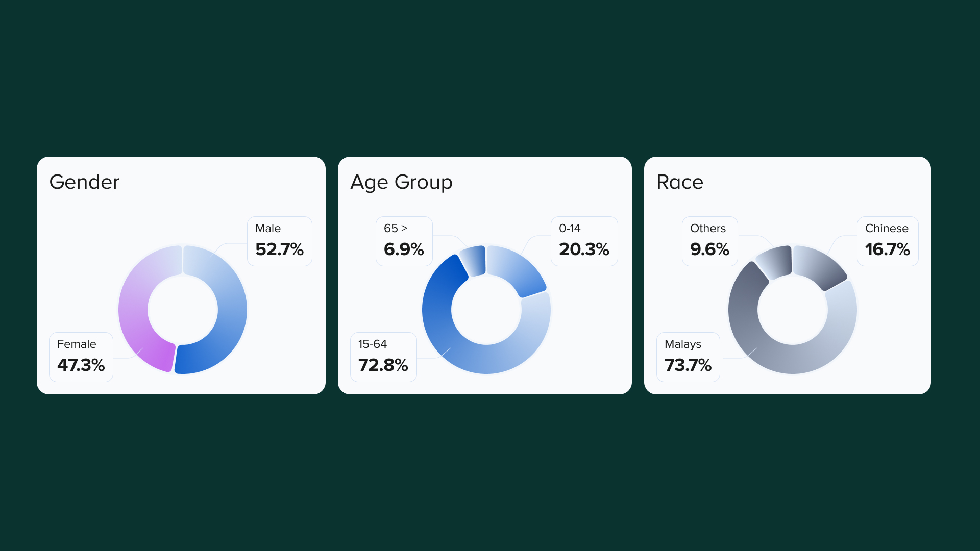The width and height of the screenshot is (980, 551).
Task: Click the purple Female segment of Gender donut
Action: pyautogui.click(x=135, y=306)
